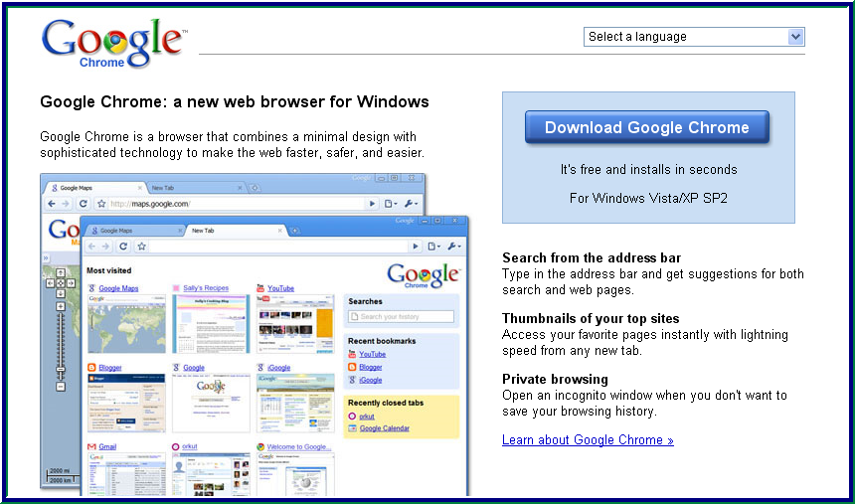
Task: Click the orange Blogger icon in Most visited
Action: pos(91,368)
